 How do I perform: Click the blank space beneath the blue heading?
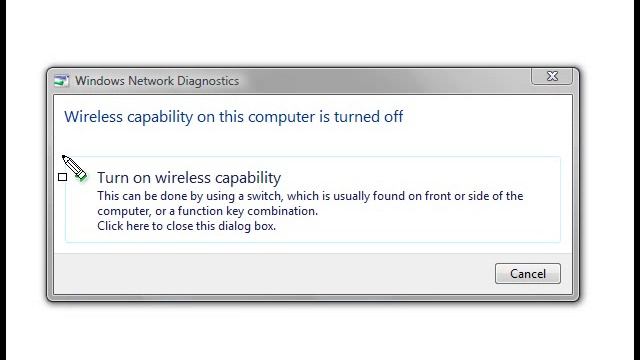(x=313, y=142)
